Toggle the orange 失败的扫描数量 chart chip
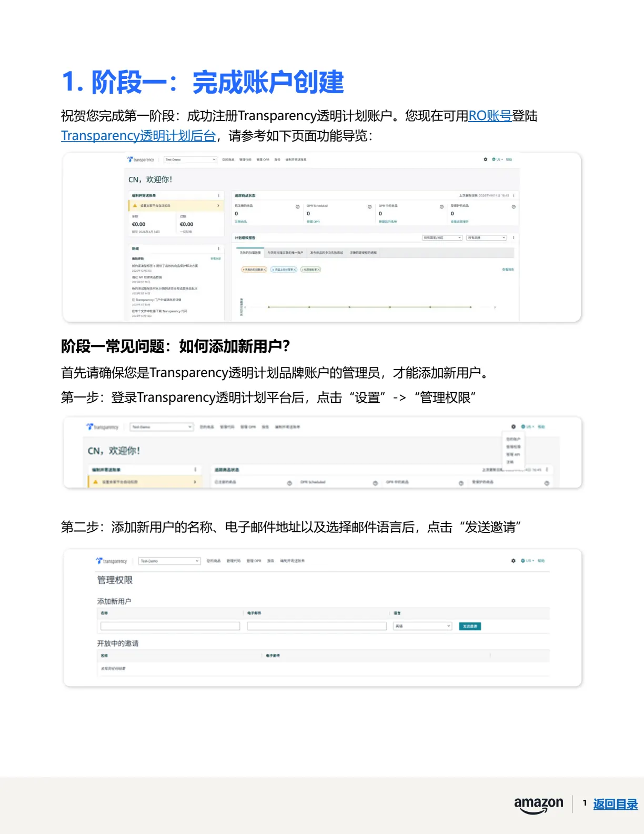The image size is (644, 834). (x=255, y=270)
